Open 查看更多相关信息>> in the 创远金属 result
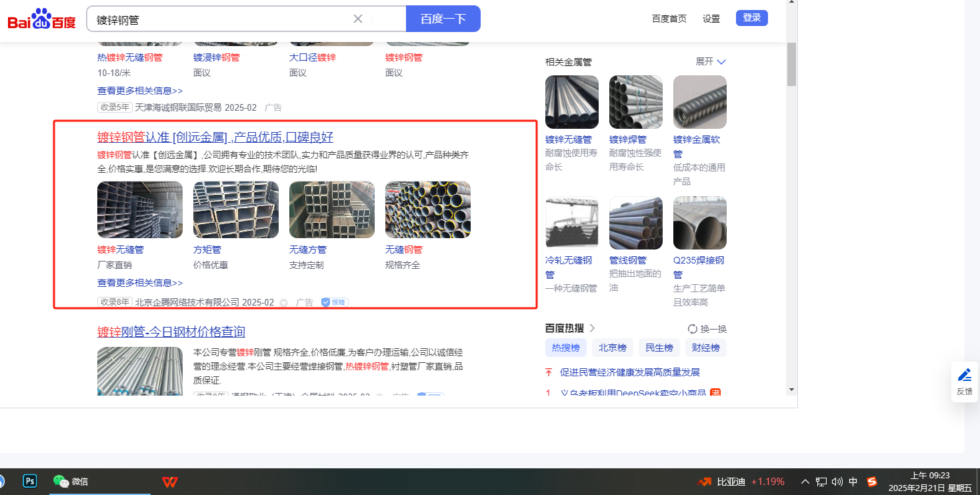 [140, 283]
